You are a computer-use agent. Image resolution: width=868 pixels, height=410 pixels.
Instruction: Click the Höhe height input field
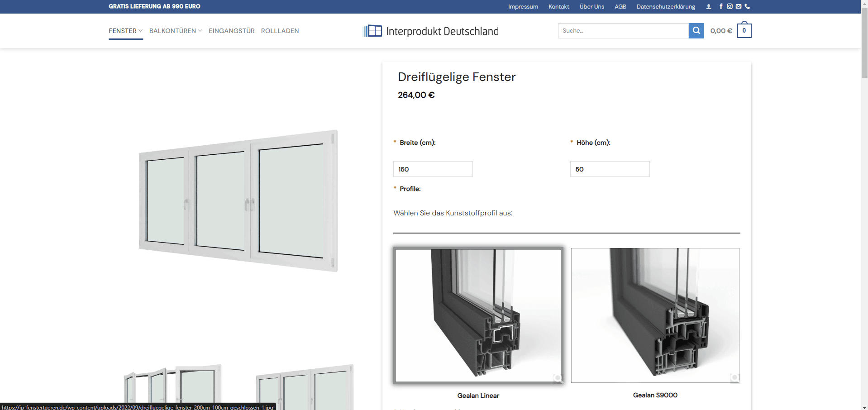[x=609, y=169]
